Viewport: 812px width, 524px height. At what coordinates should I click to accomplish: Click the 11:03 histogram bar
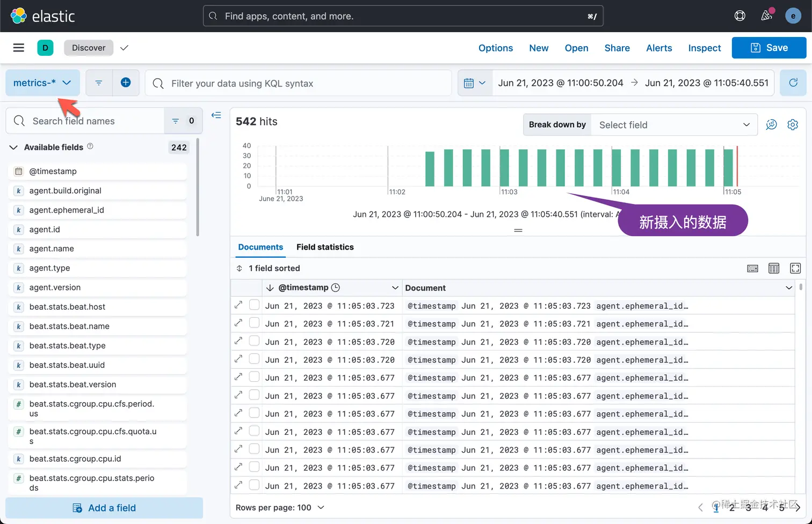click(504, 168)
